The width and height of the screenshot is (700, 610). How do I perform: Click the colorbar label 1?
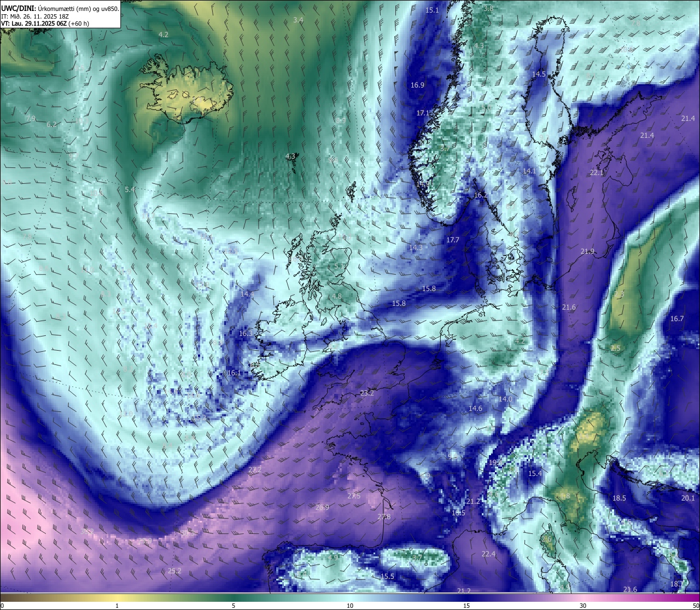[117, 606]
